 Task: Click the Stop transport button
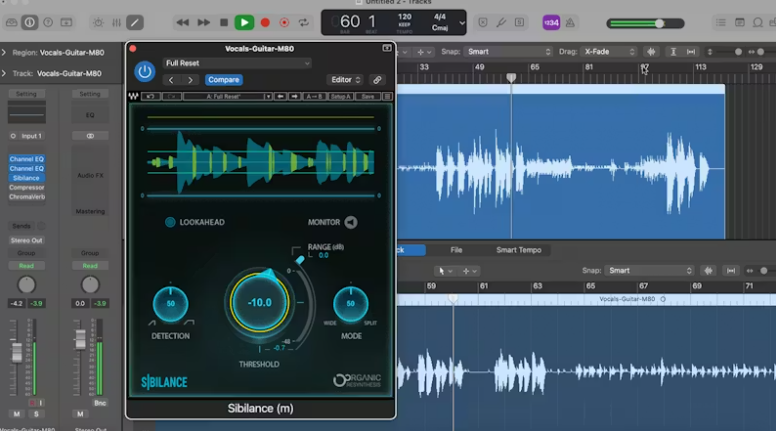click(224, 23)
